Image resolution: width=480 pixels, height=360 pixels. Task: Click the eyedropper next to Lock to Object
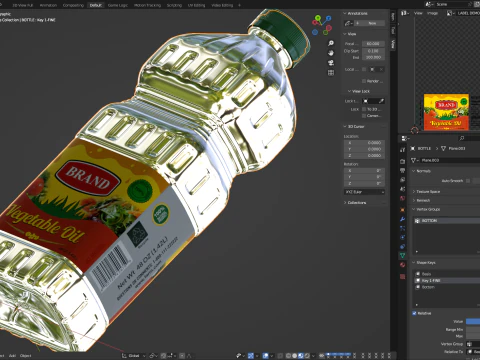point(381,101)
